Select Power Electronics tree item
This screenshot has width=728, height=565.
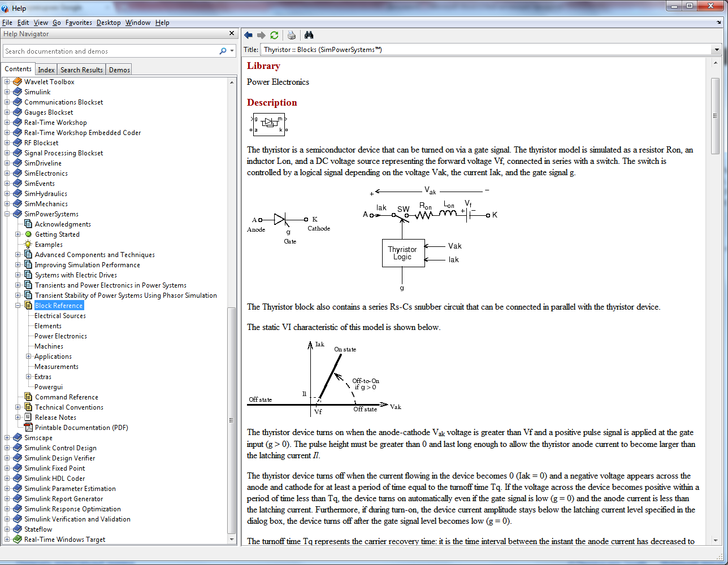(x=60, y=336)
